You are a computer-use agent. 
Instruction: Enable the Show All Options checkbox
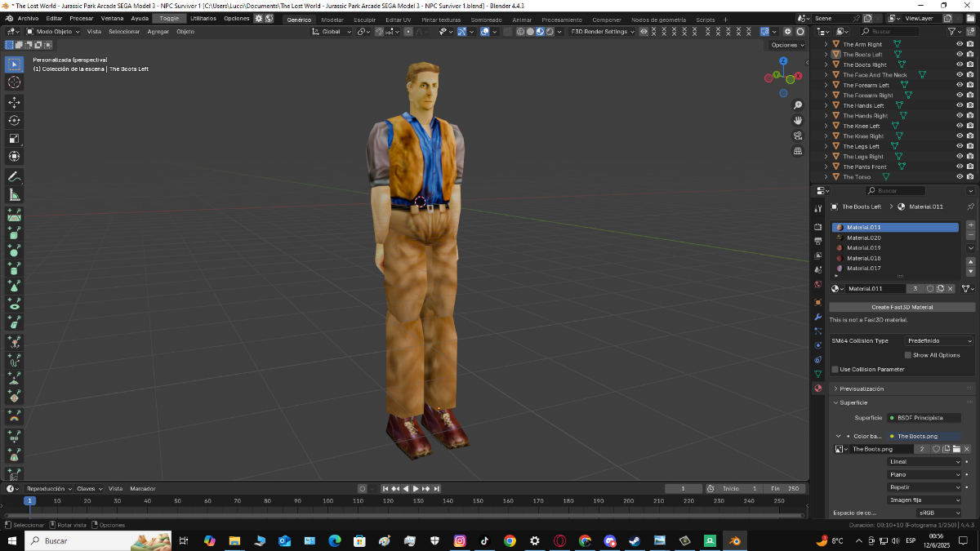908,355
